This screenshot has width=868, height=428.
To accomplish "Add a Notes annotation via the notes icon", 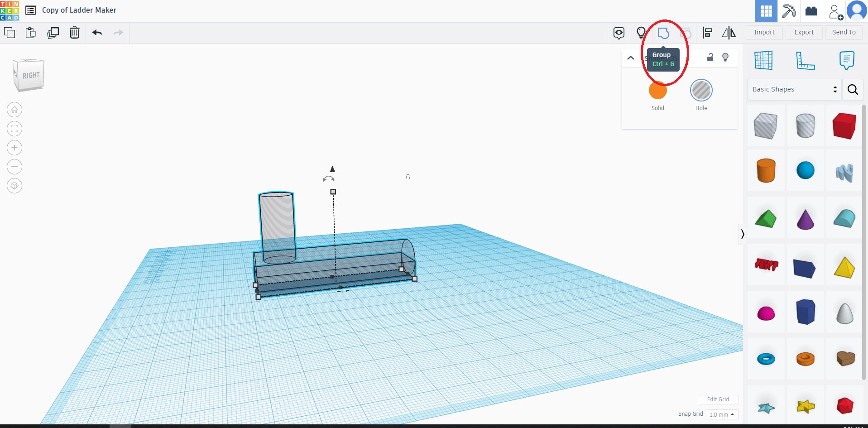I will point(846,60).
